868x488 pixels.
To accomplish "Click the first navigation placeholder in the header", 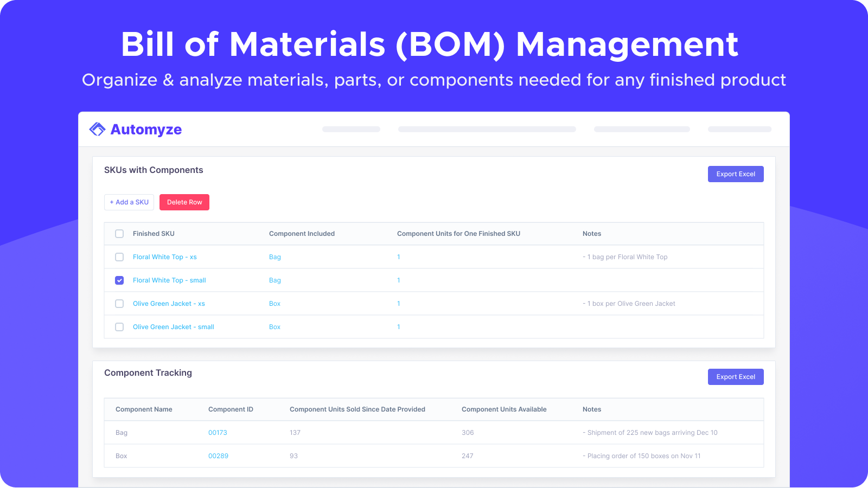I will click(x=350, y=129).
